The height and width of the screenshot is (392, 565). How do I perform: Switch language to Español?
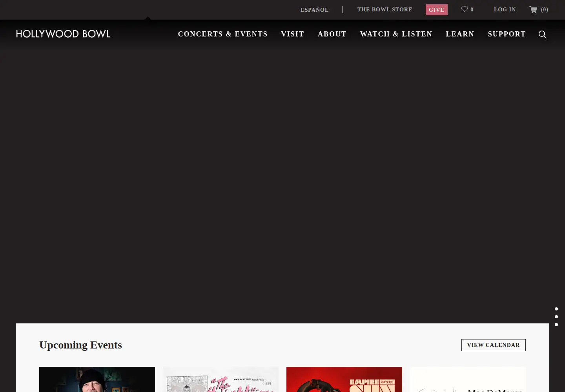(315, 10)
